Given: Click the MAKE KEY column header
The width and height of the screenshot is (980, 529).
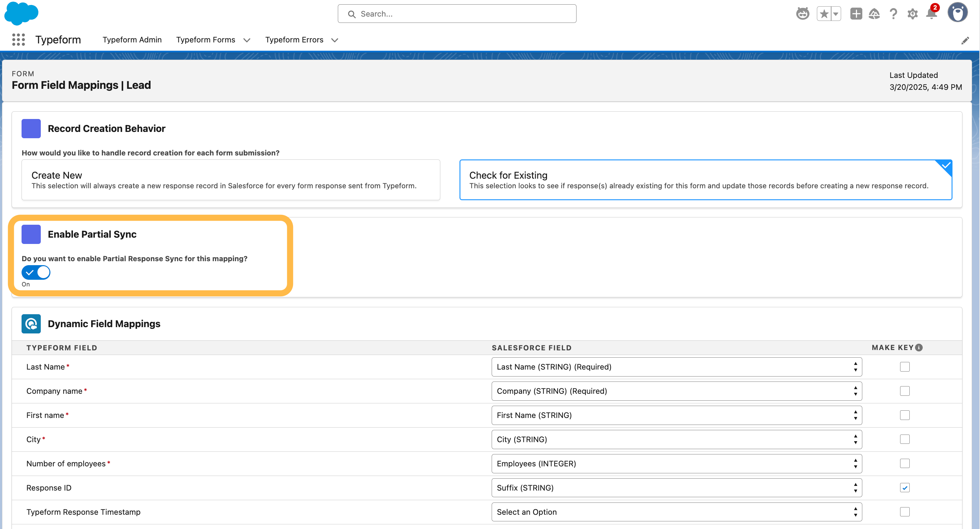Looking at the screenshot, I should coord(892,348).
